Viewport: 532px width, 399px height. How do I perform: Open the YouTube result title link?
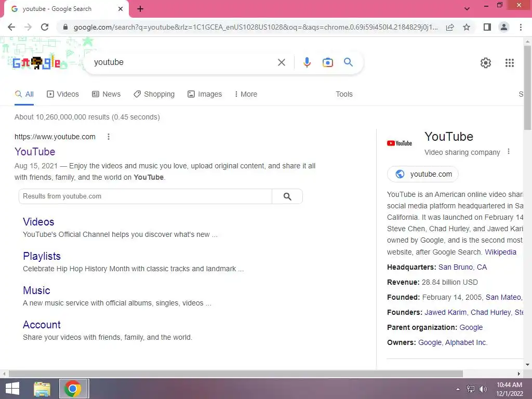click(35, 152)
